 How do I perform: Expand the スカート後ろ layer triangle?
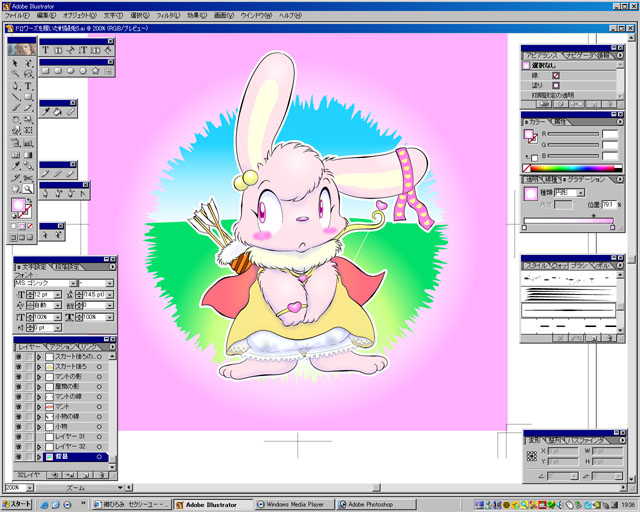(x=39, y=367)
